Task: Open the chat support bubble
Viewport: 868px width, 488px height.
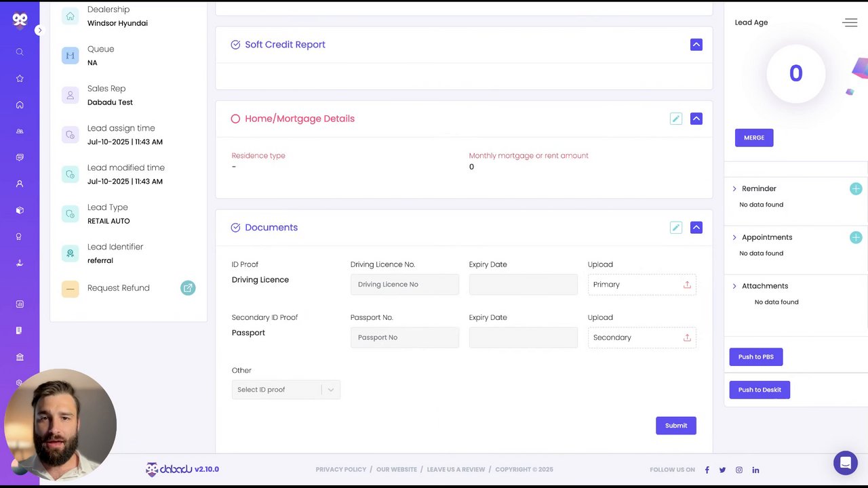Action: pos(846,463)
